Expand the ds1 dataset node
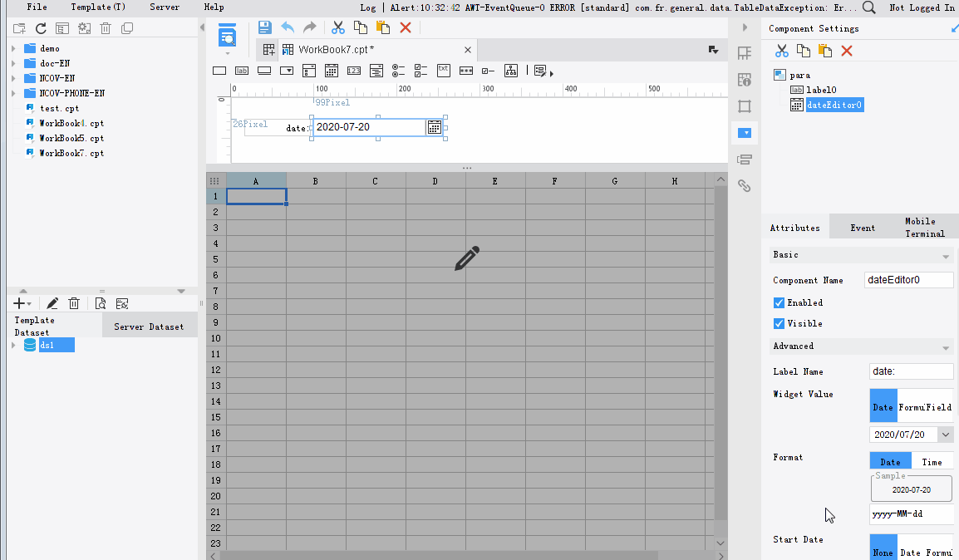959x560 pixels. pyautogui.click(x=13, y=346)
